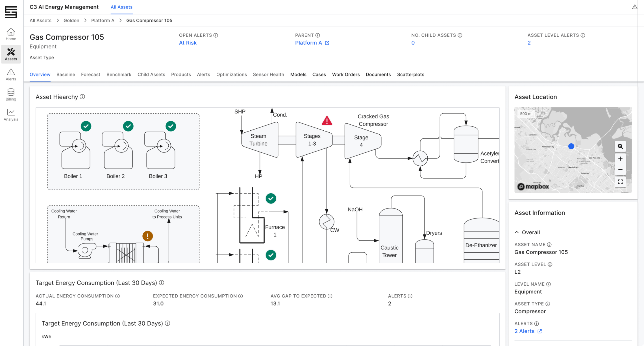The height and width of the screenshot is (346, 644).
Task: Open the Platform A parent link
Action: click(308, 43)
